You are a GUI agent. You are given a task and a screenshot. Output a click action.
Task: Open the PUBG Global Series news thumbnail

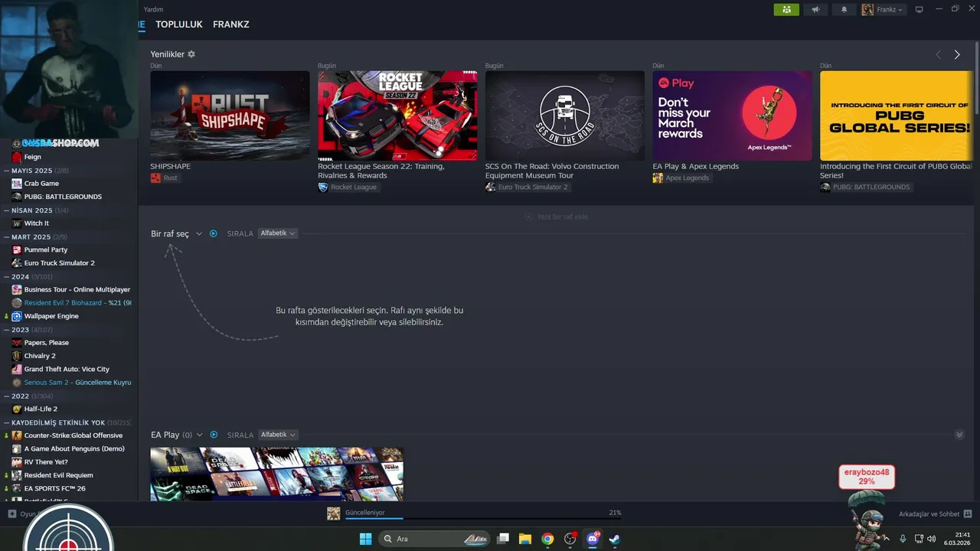pos(897,116)
